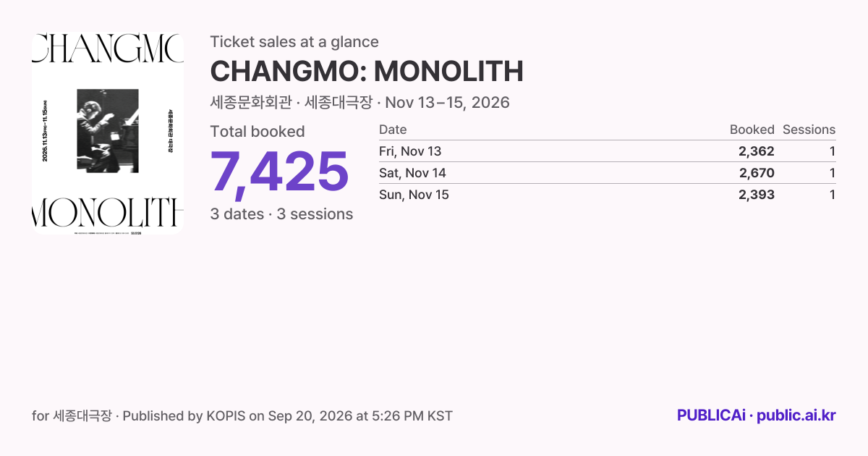This screenshot has width=868, height=456.
Task: Click the CHANGMO: MONOLITH title
Action: click(x=367, y=72)
